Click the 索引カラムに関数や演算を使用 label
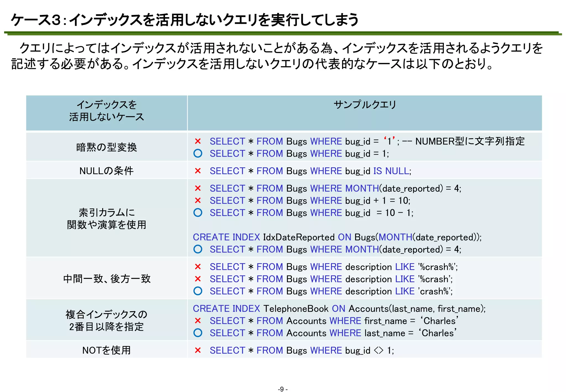The height and width of the screenshot is (392, 566). coord(107,219)
